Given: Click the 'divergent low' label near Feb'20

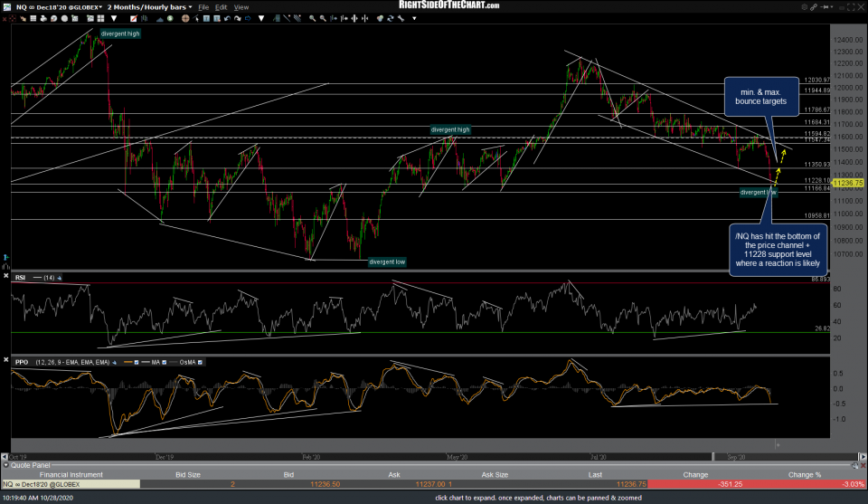Looking at the screenshot, I should point(387,262).
